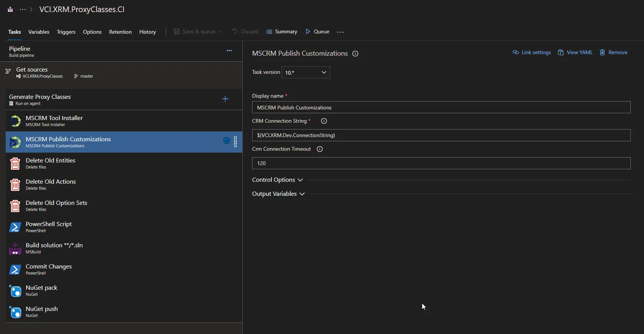The image size is (644, 334).
Task: Click the plus icon to add a task
Action: click(x=225, y=99)
